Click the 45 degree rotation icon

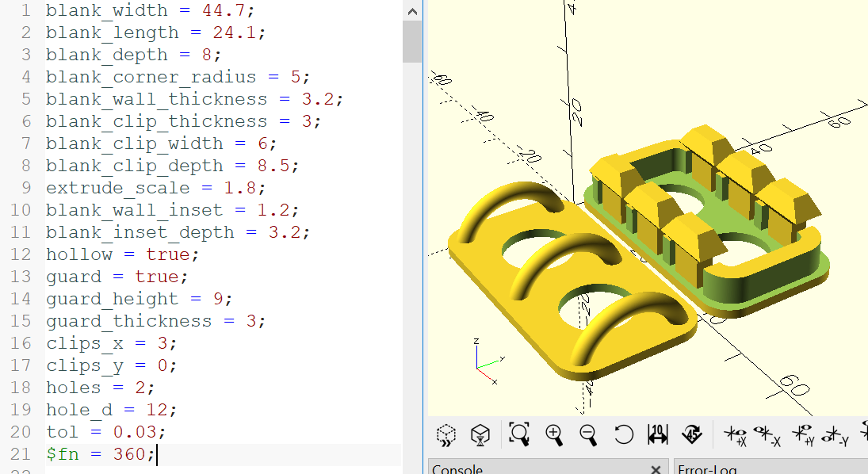692,434
